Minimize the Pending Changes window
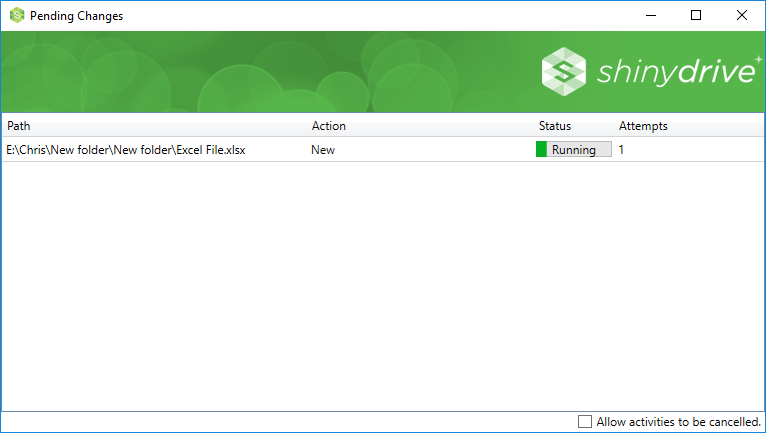 pyautogui.click(x=650, y=15)
